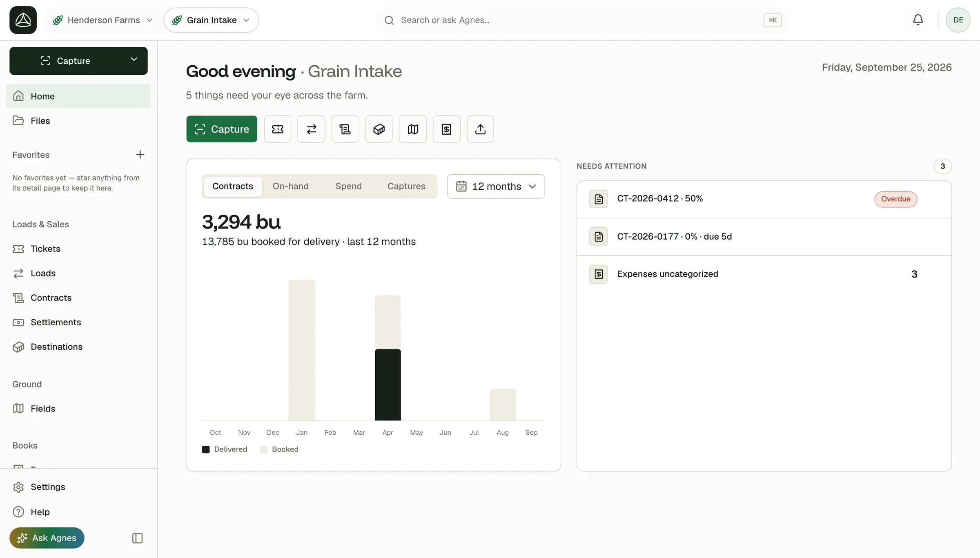Open the DE user avatar

[958, 20]
